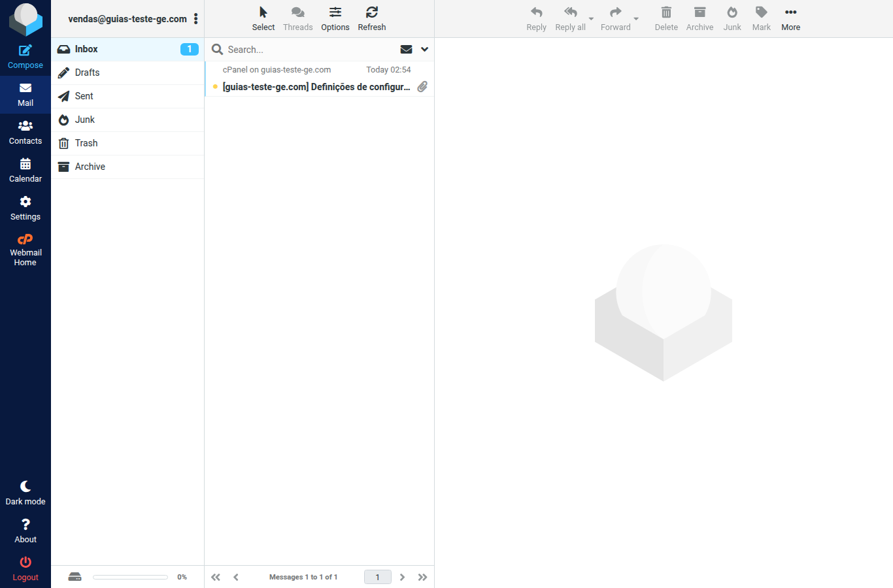Open account options three-dot menu
This screenshot has height=588, width=893.
(x=195, y=19)
